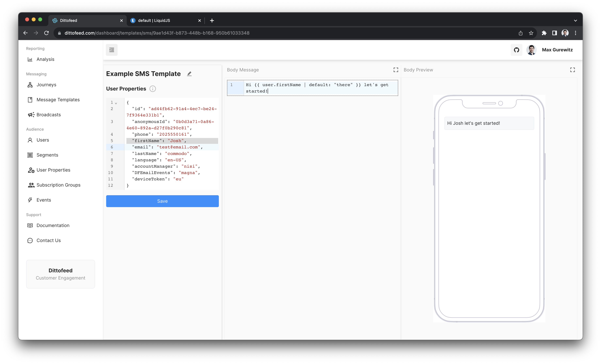This screenshot has height=364, width=601.
Task: Open the Documentation link under Support
Action: pyautogui.click(x=53, y=225)
